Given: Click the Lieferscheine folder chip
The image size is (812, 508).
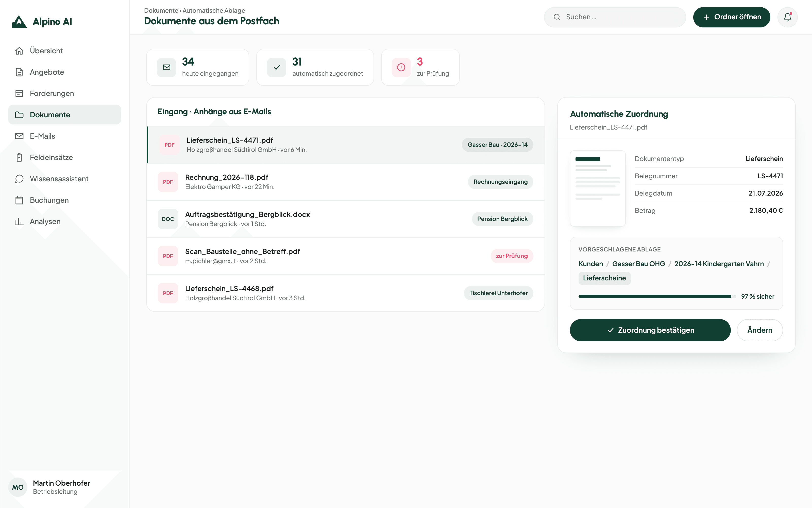Looking at the screenshot, I should click(x=604, y=278).
